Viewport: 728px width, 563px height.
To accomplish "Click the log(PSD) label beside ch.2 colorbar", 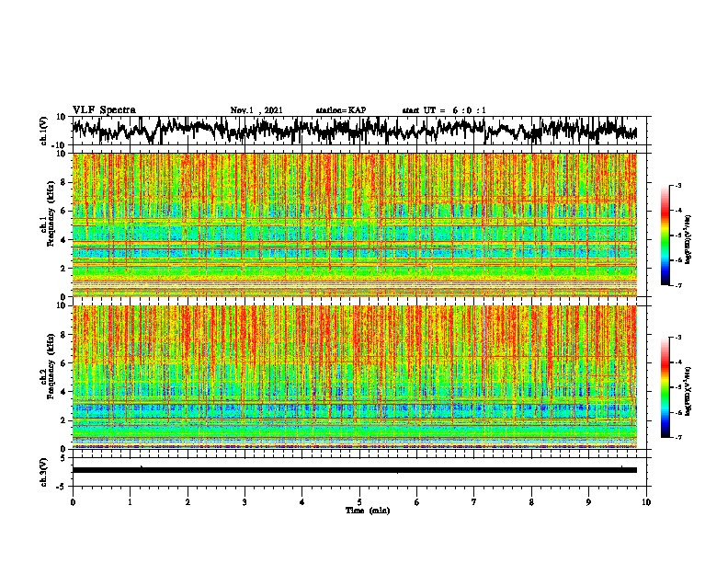I will (688, 392).
